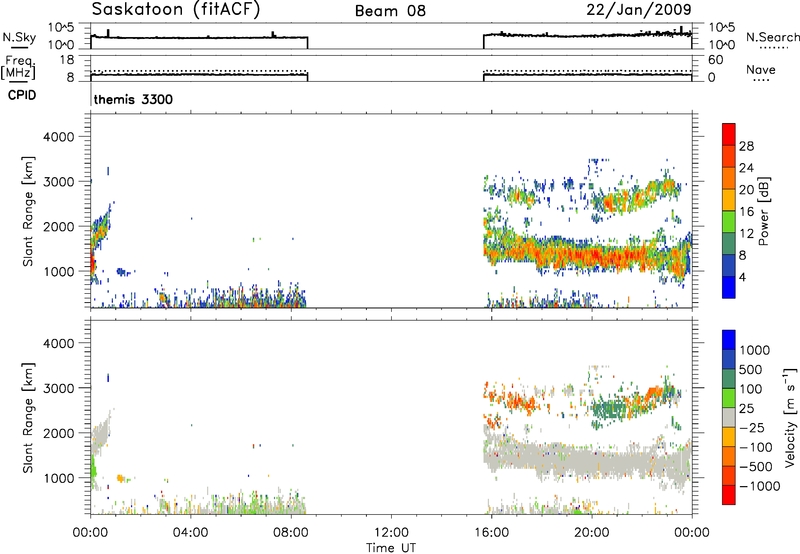Select the "25" value on velocity color bar
This screenshot has width=800, height=554.
pyautogui.click(x=746, y=409)
